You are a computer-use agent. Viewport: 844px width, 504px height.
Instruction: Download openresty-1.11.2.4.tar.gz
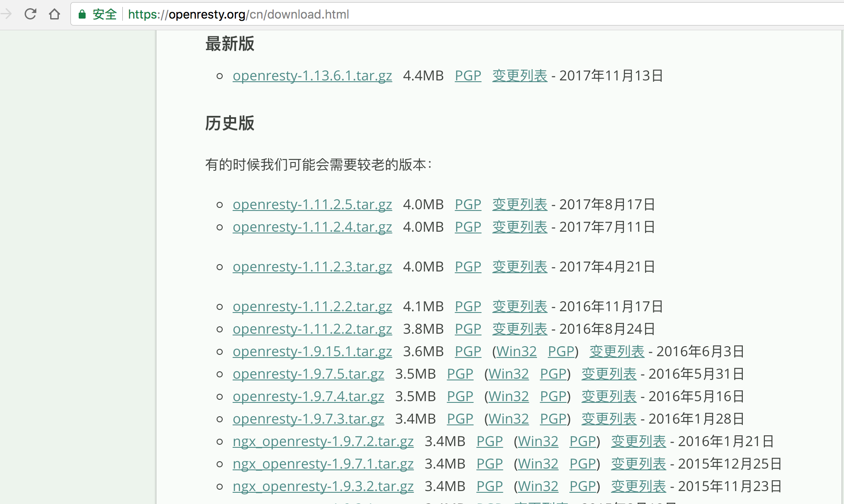coord(312,227)
